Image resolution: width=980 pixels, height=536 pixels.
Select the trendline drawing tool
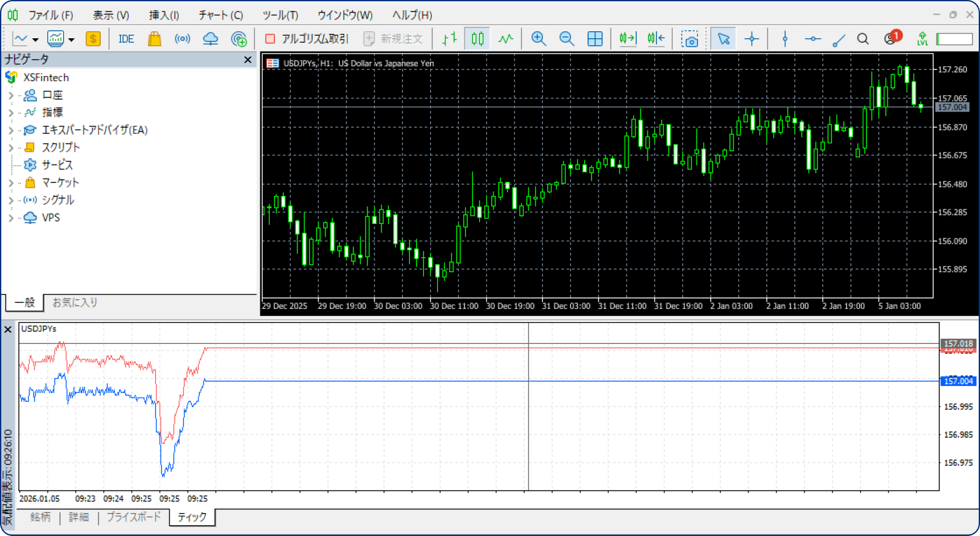coord(839,39)
